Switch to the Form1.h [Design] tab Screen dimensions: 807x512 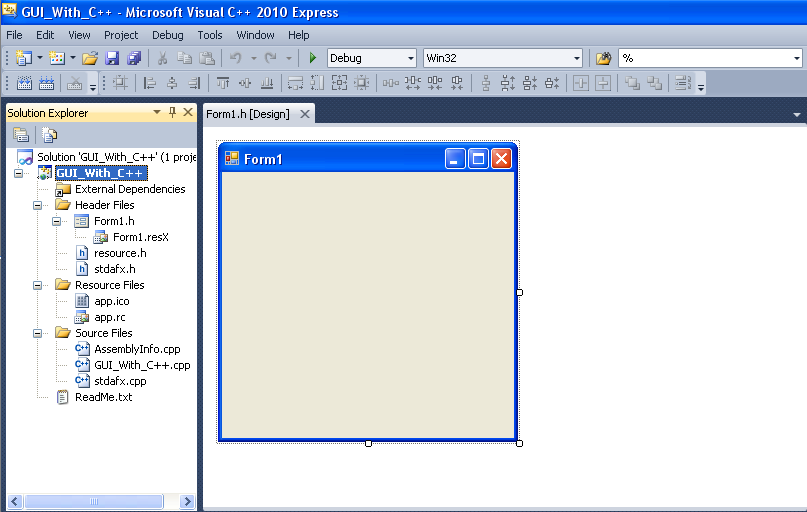pos(248,114)
